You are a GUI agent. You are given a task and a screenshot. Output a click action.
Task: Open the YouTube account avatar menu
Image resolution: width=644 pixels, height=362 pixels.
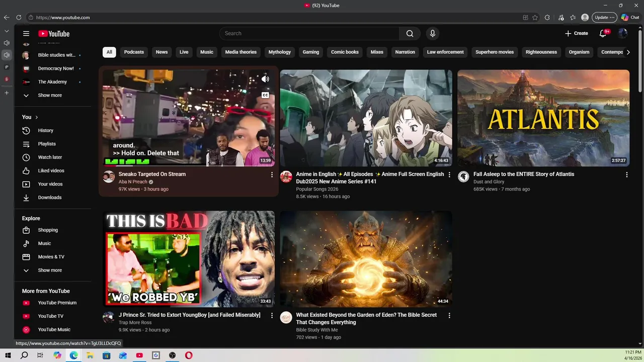coord(623,33)
